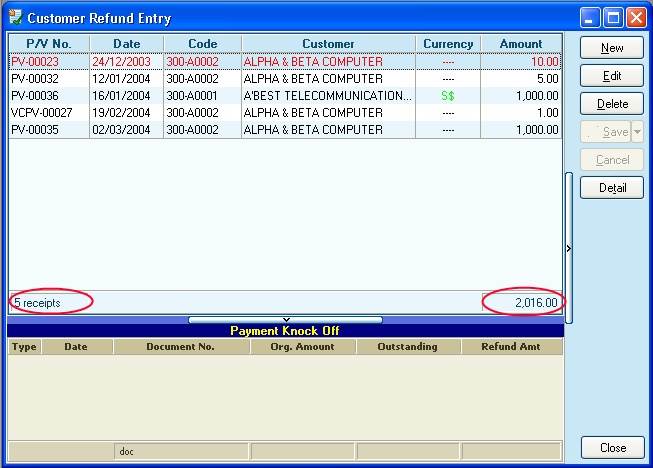Viewport: 653px width, 468px height.
Task: Click the Org. Amount column header
Action: (x=302, y=346)
